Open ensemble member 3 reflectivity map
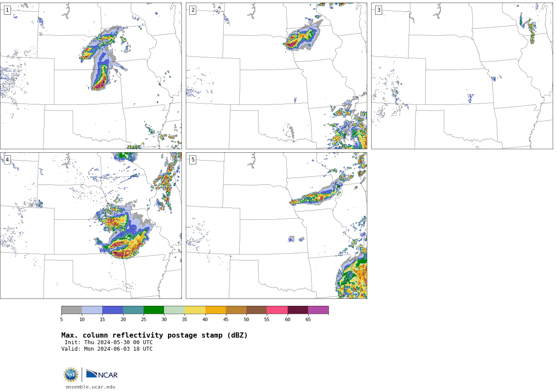 pos(462,76)
